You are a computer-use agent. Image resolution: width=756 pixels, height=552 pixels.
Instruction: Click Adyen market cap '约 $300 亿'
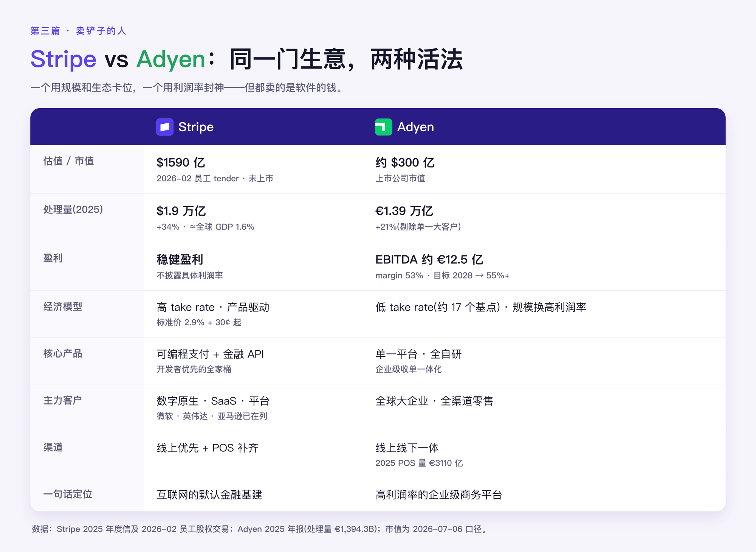click(x=405, y=162)
